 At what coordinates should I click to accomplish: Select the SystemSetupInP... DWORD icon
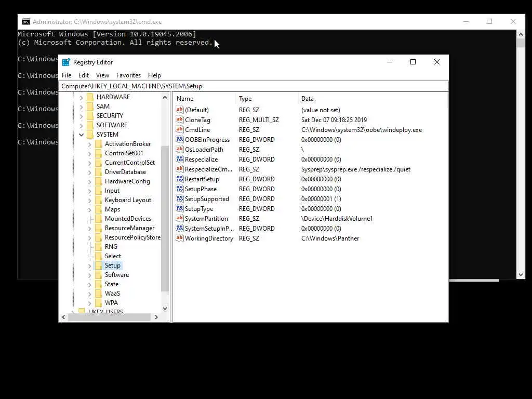tap(179, 228)
